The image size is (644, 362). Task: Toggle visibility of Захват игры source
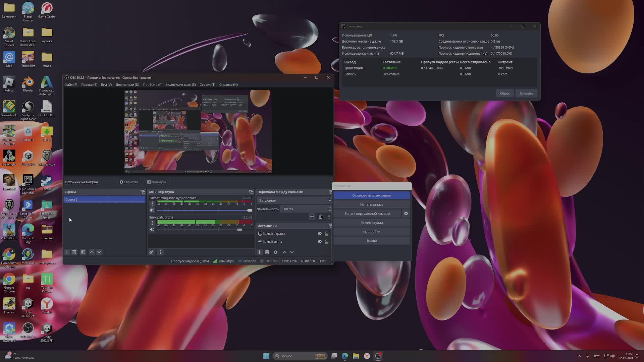click(x=320, y=242)
